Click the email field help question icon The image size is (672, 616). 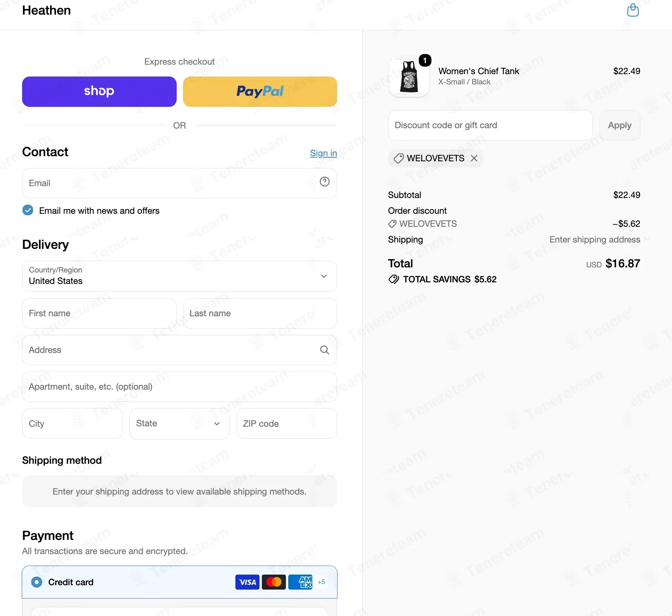click(325, 182)
